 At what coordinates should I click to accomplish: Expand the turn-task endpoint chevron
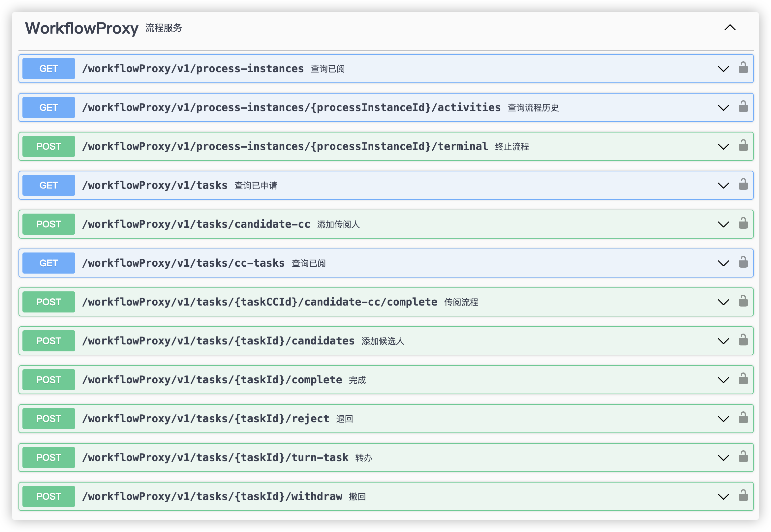pos(723,458)
